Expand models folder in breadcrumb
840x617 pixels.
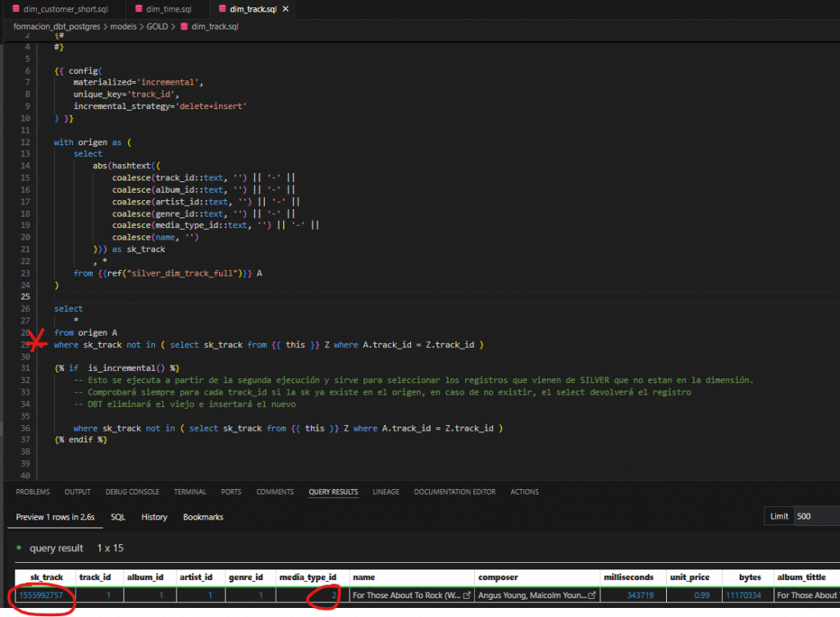point(125,26)
